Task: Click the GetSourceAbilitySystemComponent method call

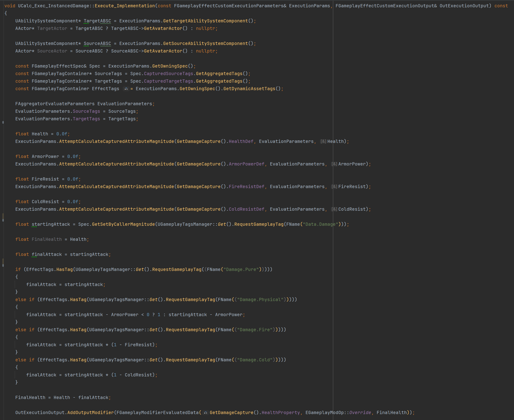Action: 205,44
